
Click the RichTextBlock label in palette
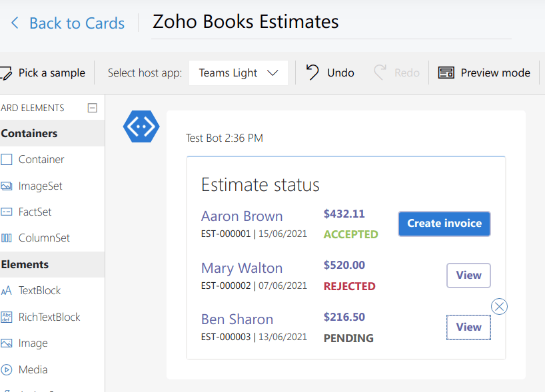[49, 317]
